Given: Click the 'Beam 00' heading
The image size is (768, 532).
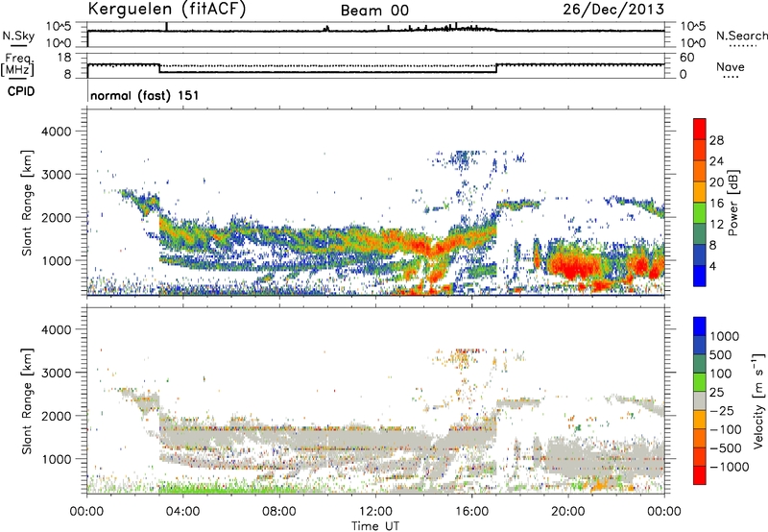Looking at the screenshot, I should [374, 11].
